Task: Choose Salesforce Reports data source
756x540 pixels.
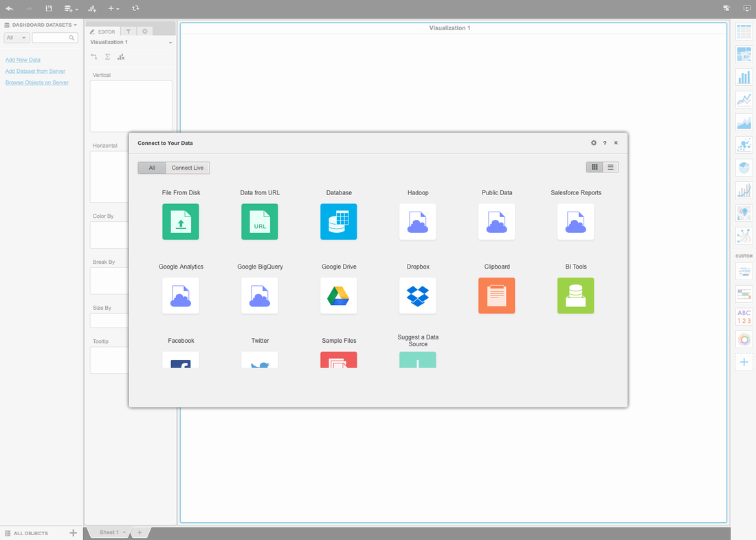Action: click(x=576, y=222)
